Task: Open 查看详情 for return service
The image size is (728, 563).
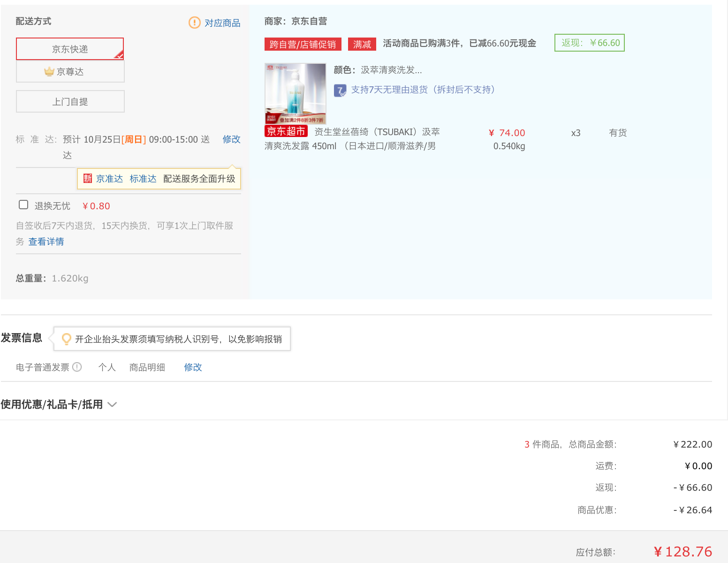Action: (46, 242)
